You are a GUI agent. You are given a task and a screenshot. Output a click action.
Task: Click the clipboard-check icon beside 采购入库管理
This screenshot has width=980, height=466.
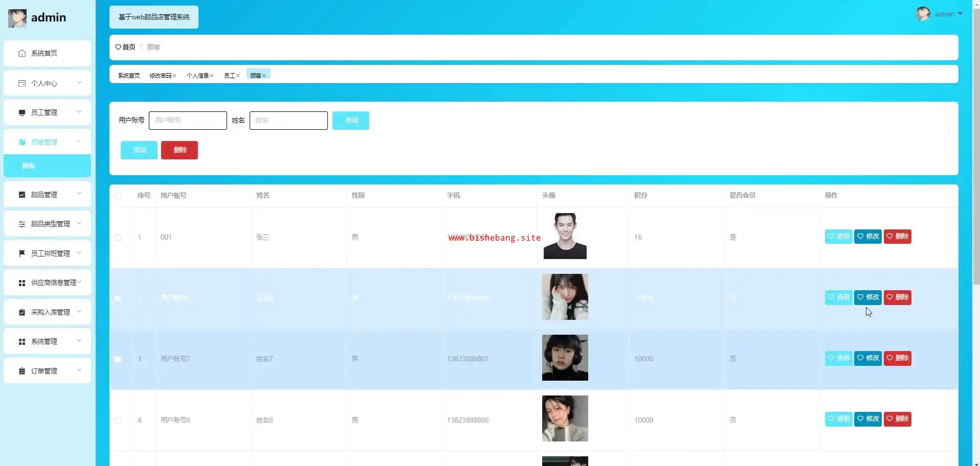point(21,312)
